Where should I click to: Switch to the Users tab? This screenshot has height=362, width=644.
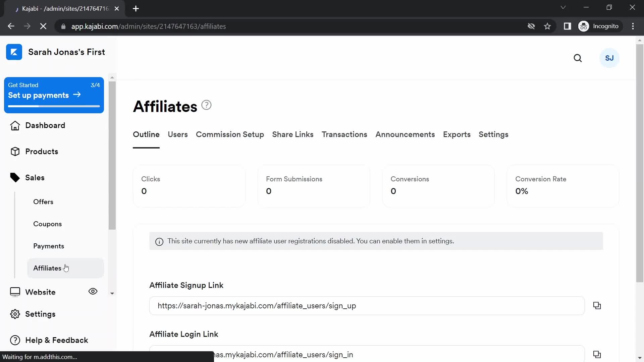[178, 134]
